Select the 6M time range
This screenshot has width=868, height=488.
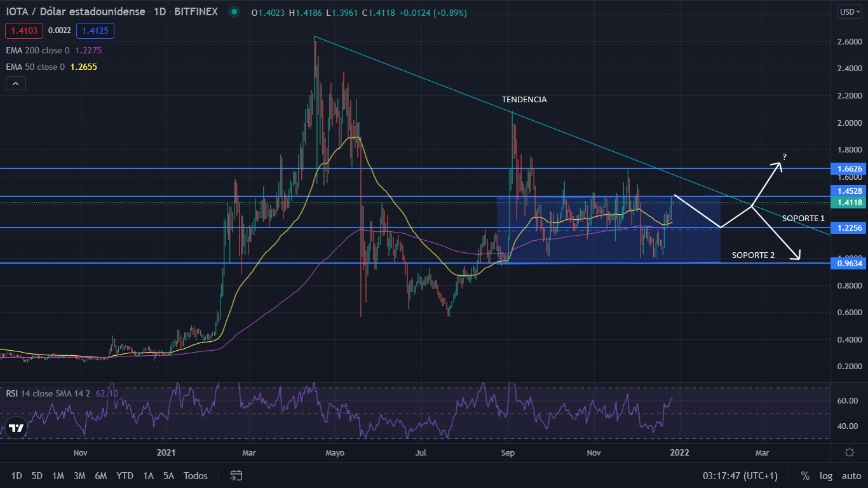(100, 475)
